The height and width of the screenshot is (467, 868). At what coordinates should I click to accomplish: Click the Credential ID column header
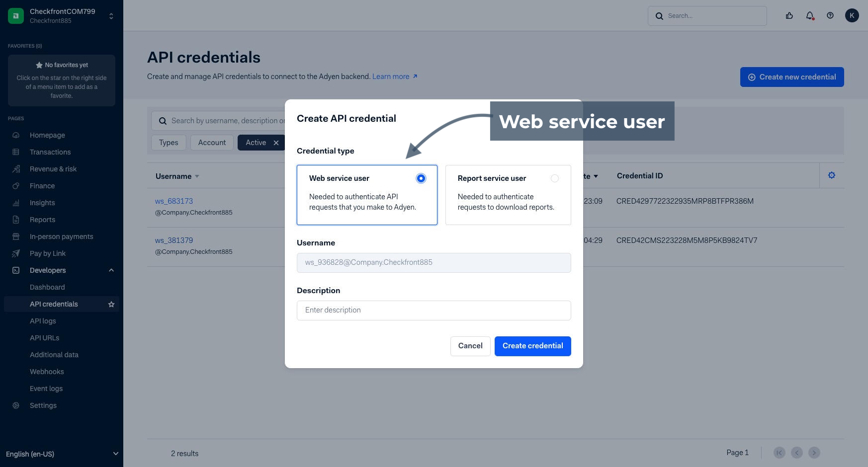(640, 176)
